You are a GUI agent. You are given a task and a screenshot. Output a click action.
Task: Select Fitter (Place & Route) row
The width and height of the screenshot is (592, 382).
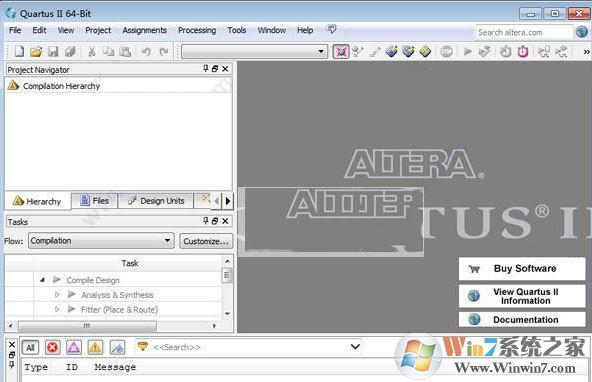point(119,310)
